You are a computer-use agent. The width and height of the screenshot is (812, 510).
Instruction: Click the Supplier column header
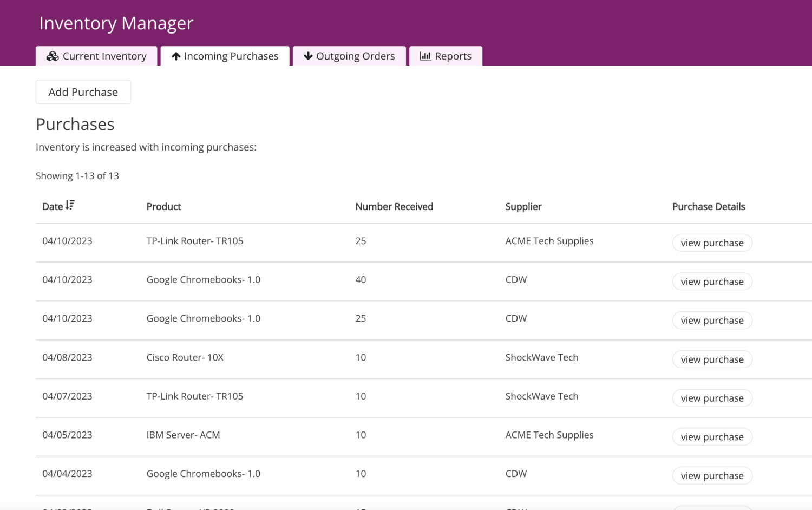tap(523, 207)
